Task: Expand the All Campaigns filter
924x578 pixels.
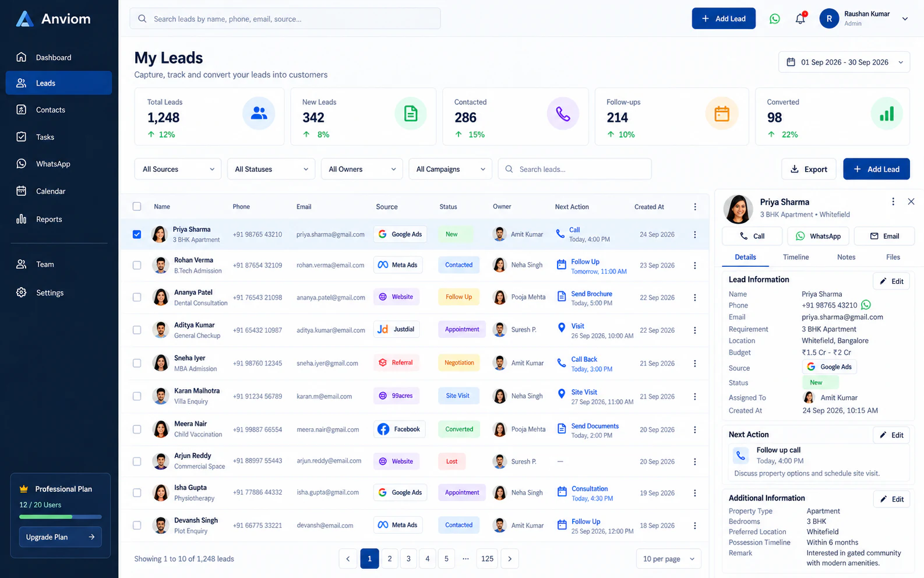Action: (x=450, y=169)
